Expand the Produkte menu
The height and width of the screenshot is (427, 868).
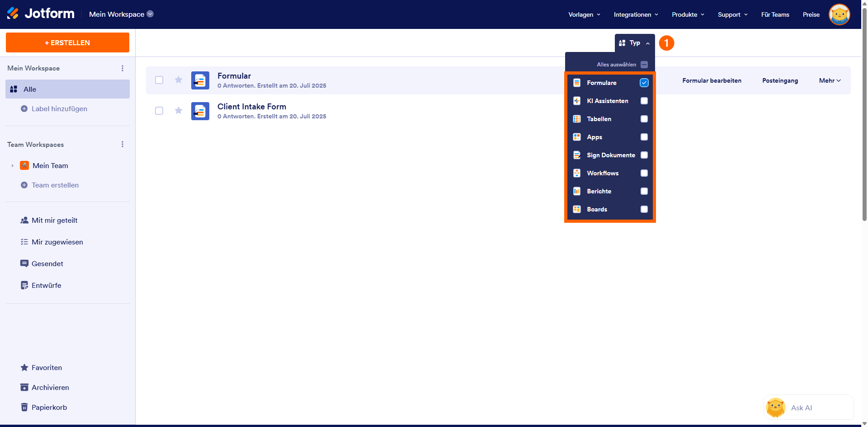click(688, 14)
